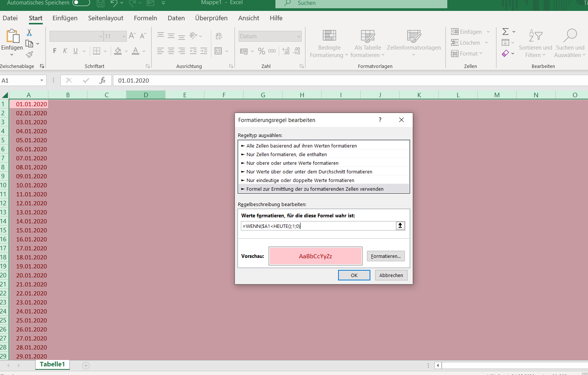Toggle the Automatisches Speichern switch
588x375 pixels.
coord(81,3)
